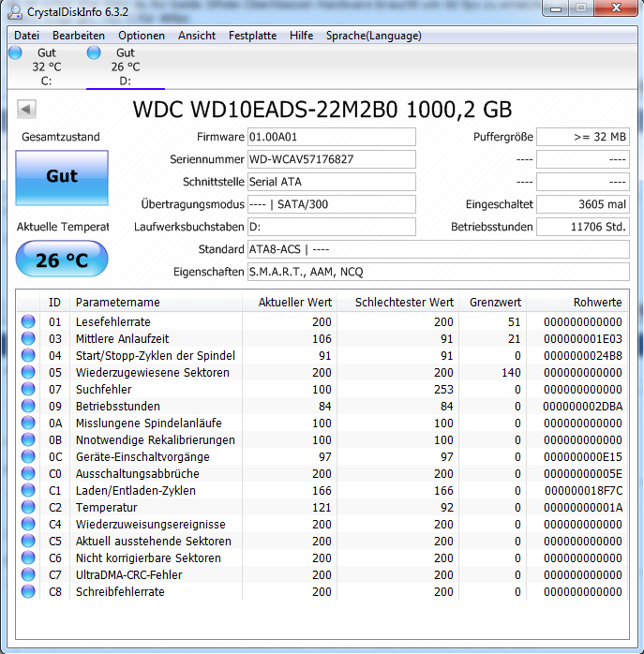Click status orb of Wiederzugewiesene Sektoren row

click(28, 372)
